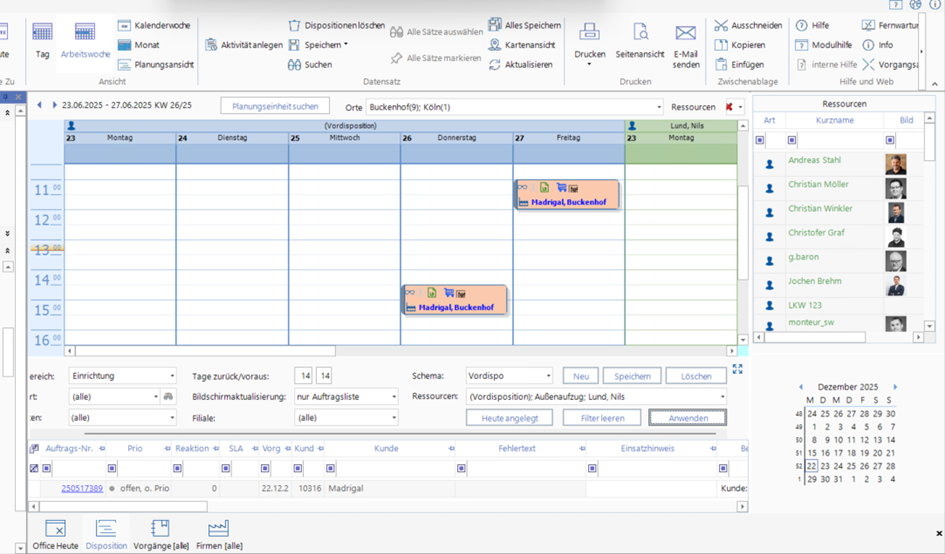
Task: Switch to the Tag calendar view
Action: coord(42,38)
